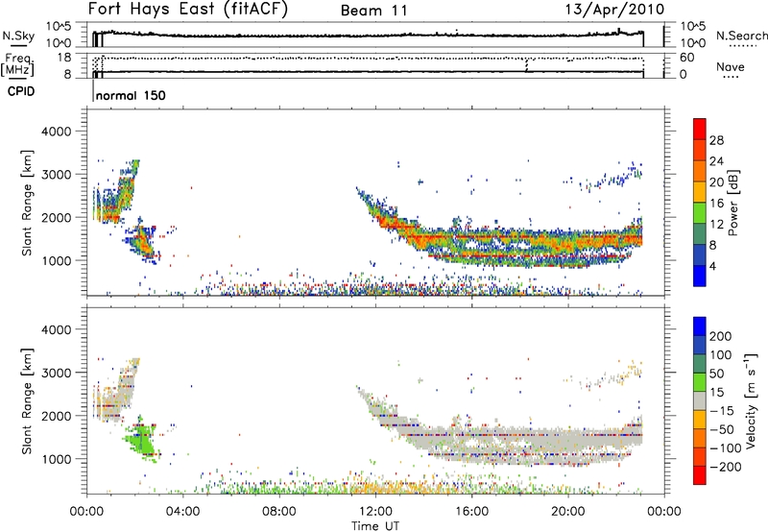
Task: Click the 'Velocity [m s⁻¹]' colorbar label
Action: point(751,401)
